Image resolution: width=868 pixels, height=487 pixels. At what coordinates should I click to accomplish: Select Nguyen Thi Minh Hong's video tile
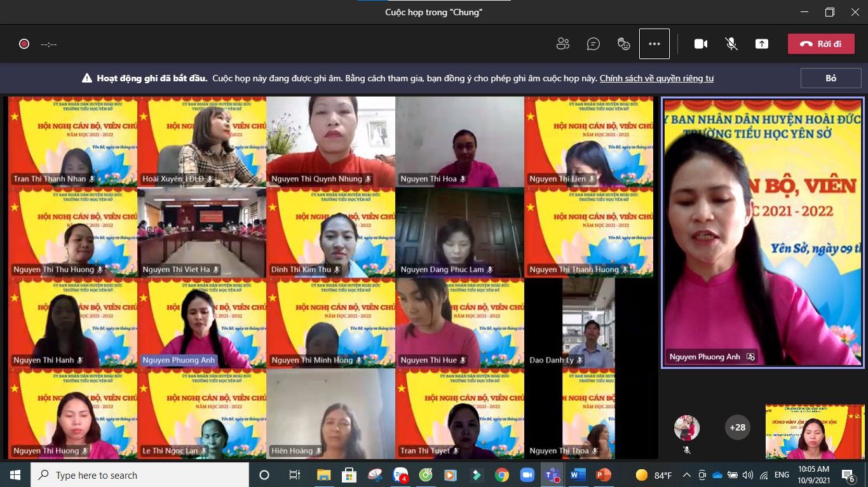tap(330, 323)
